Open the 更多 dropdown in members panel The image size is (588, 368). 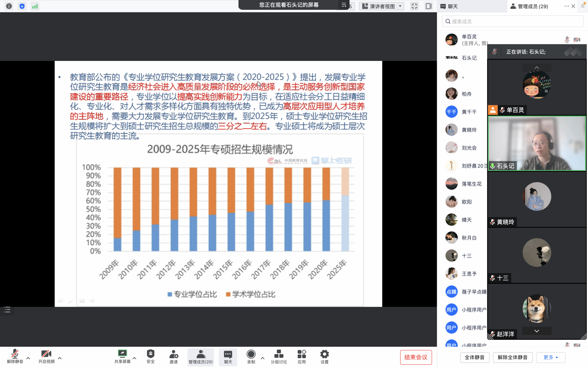550,357
